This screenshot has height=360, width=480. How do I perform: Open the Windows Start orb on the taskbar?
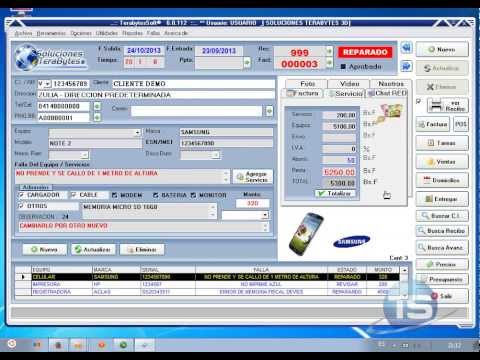12,344
